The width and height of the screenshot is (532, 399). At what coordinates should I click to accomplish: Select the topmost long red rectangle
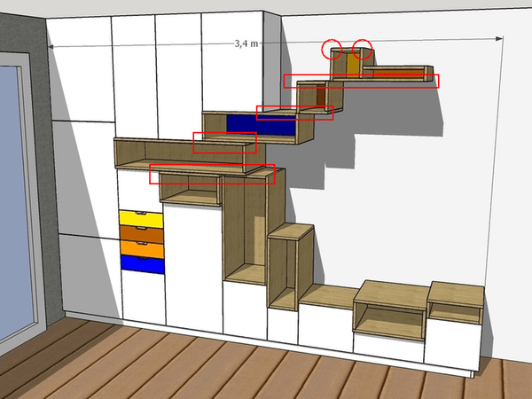361,81
